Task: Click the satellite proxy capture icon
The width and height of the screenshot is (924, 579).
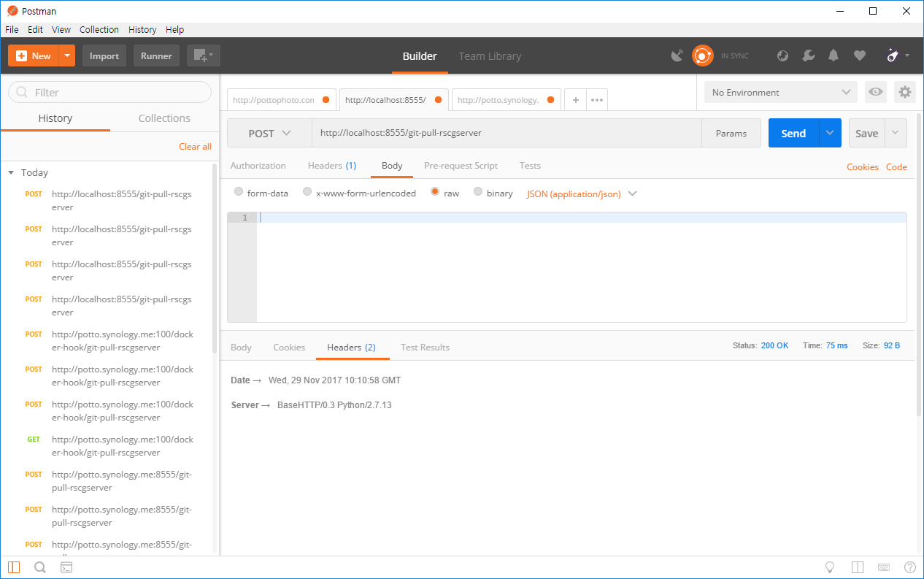Action: click(x=677, y=55)
